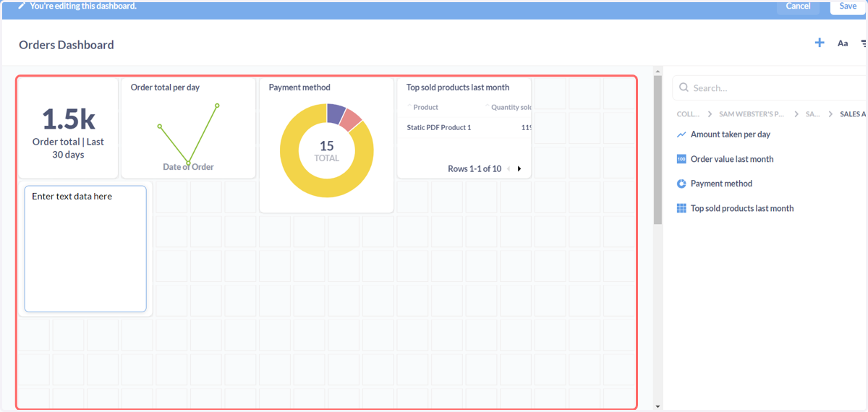The width and height of the screenshot is (868, 412).
Task: Click the Payment method card title
Action: click(299, 87)
